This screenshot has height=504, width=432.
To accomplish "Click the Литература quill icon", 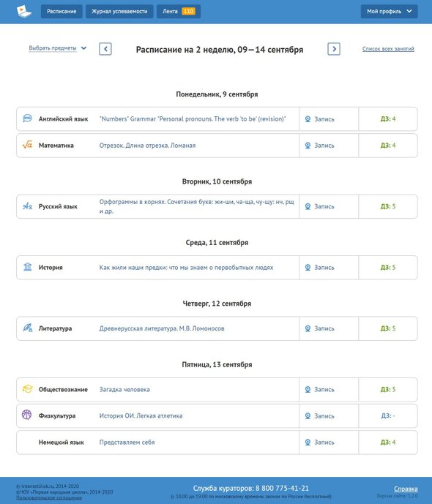I will tap(27, 328).
